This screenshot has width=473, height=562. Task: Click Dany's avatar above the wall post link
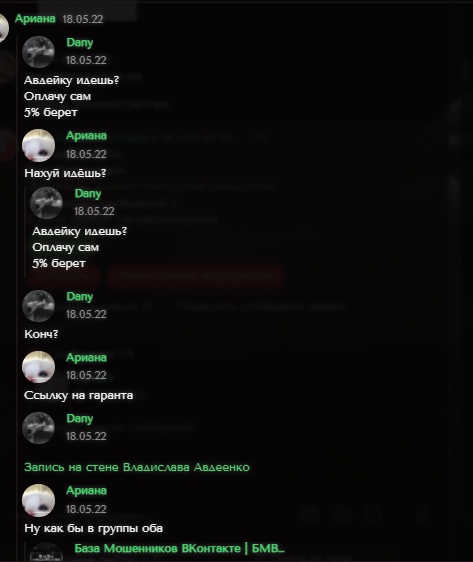(x=38, y=428)
